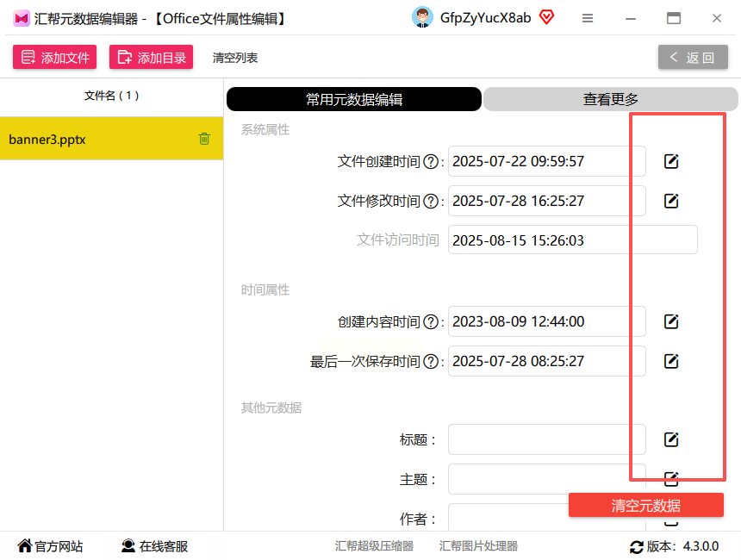
Task: Click the edit icon for 文件修改时间
Action: click(671, 201)
